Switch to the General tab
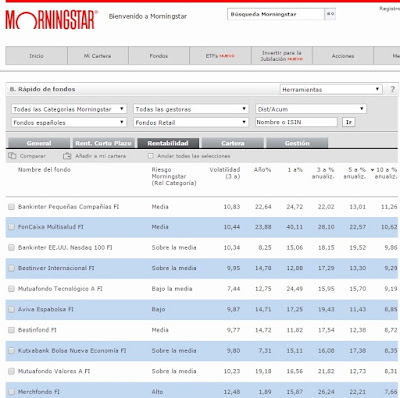This screenshot has width=400, height=398. (x=39, y=143)
